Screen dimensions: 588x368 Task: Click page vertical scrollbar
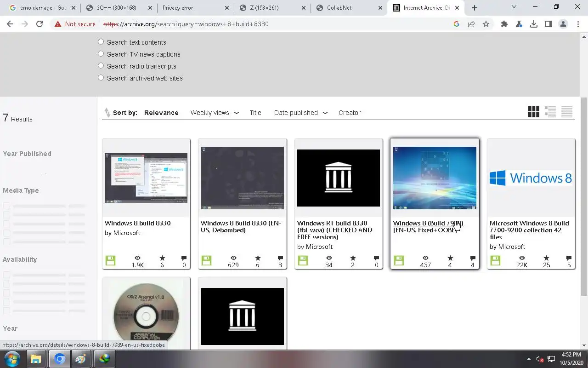click(x=584, y=197)
